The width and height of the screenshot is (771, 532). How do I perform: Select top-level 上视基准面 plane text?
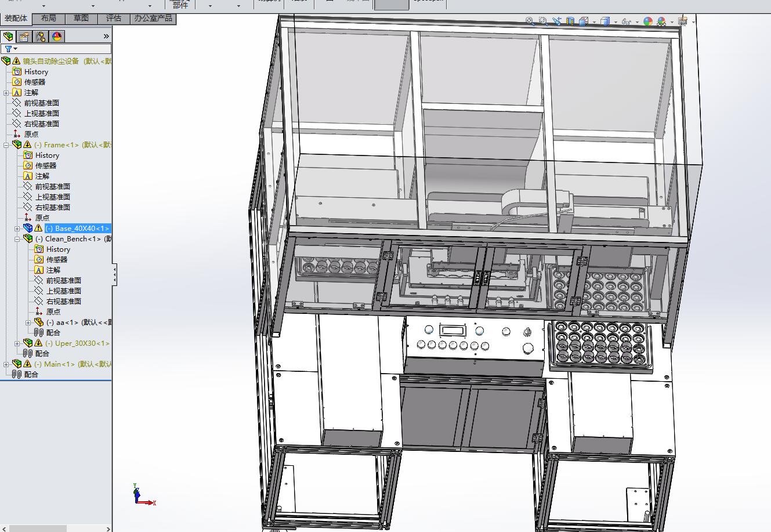point(42,114)
